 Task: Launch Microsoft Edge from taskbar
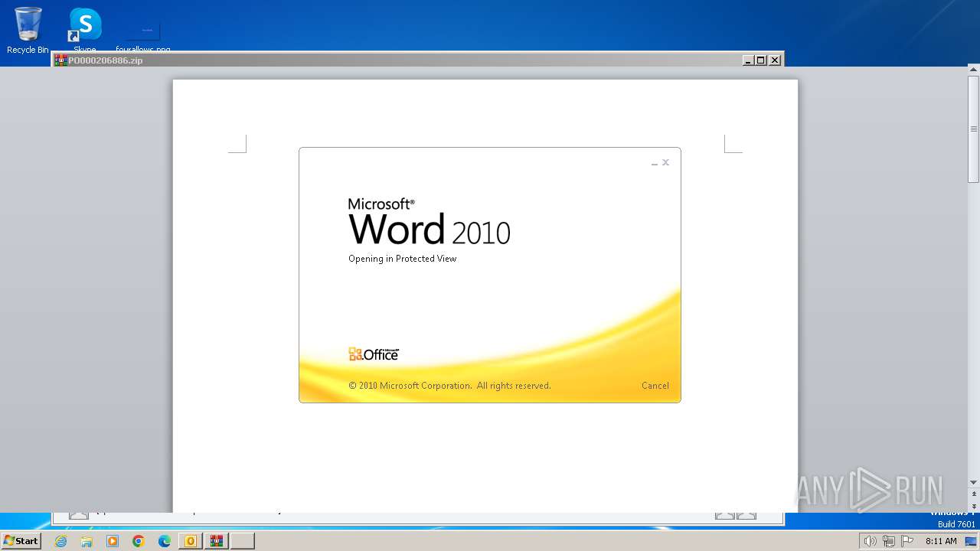pyautogui.click(x=165, y=541)
